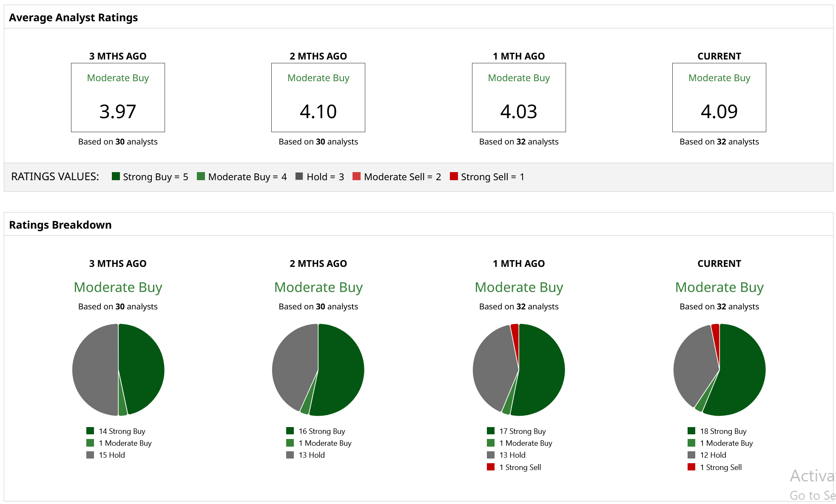The image size is (836, 504).
Task: Click the Moderate Sell legend swatch
Action: [x=357, y=176]
